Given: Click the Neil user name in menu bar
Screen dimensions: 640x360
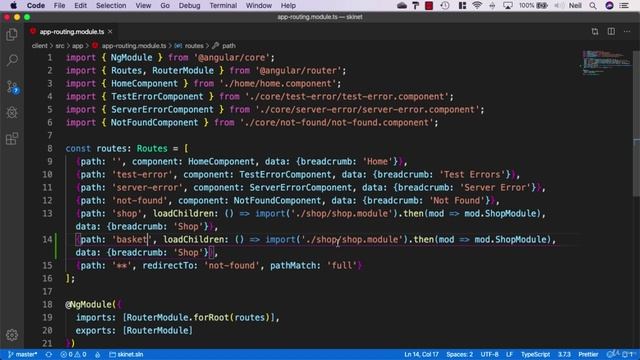Looking at the screenshot, I should pyautogui.click(x=575, y=5).
